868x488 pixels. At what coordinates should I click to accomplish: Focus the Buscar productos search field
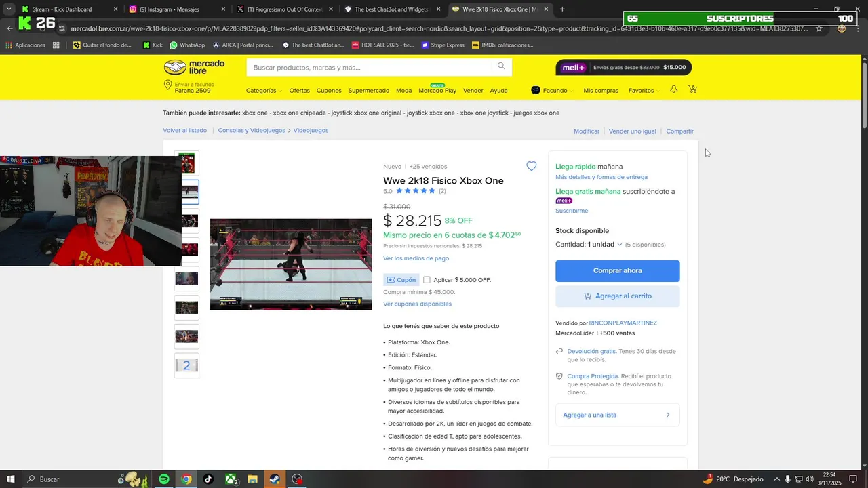pos(370,67)
